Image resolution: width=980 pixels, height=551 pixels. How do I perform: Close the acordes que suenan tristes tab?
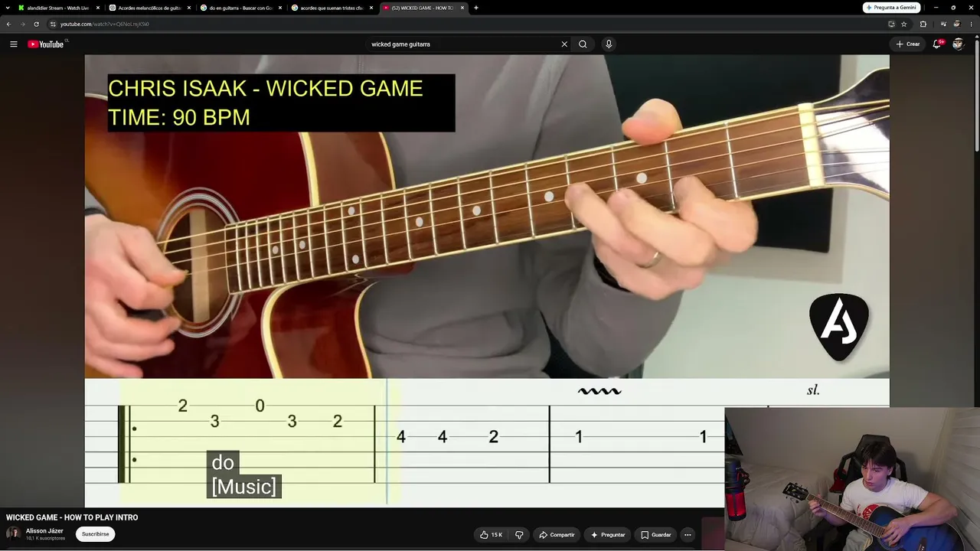pyautogui.click(x=371, y=8)
